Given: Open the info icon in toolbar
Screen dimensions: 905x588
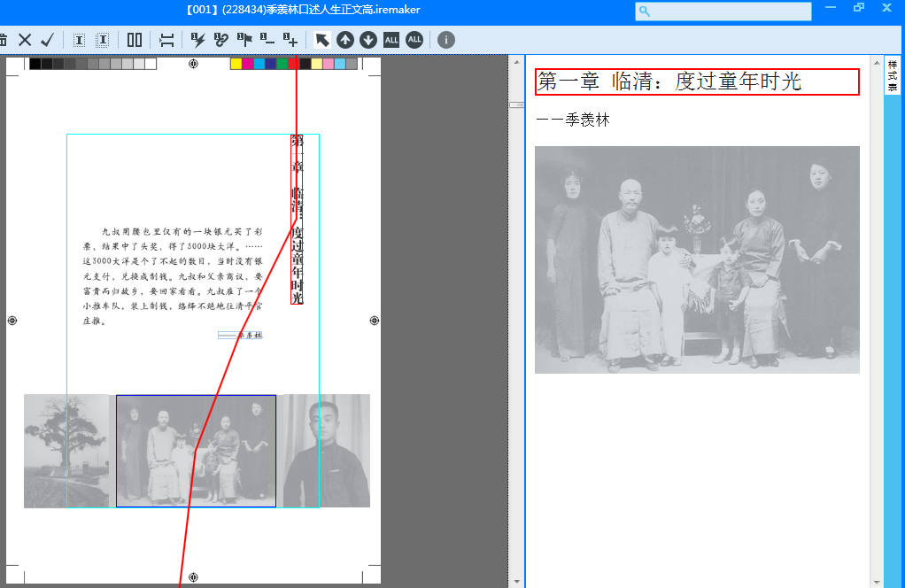Looking at the screenshot, I should [446, 40].
